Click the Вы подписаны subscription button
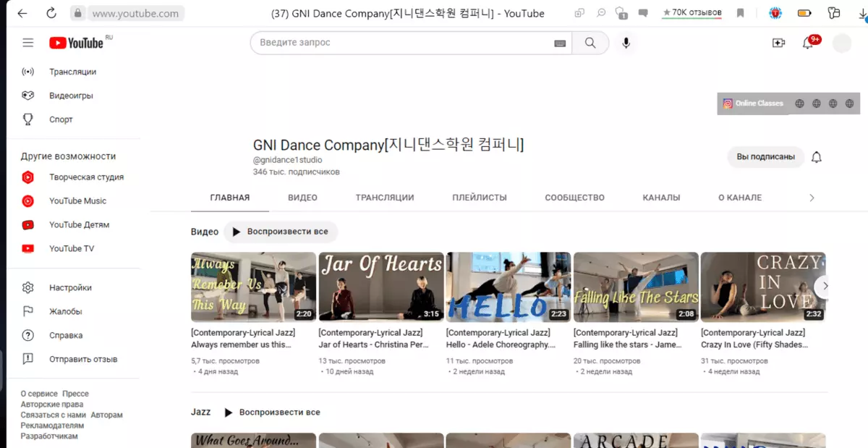Viewport: 868px width, 448px height. [x=765, y=157]
